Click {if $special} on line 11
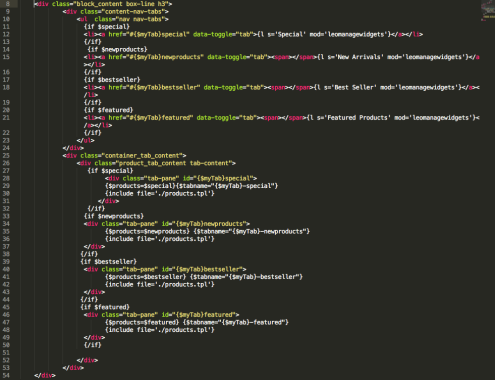Image resolution: width=495 pixels, height=380 pixels. coord(107,27)
